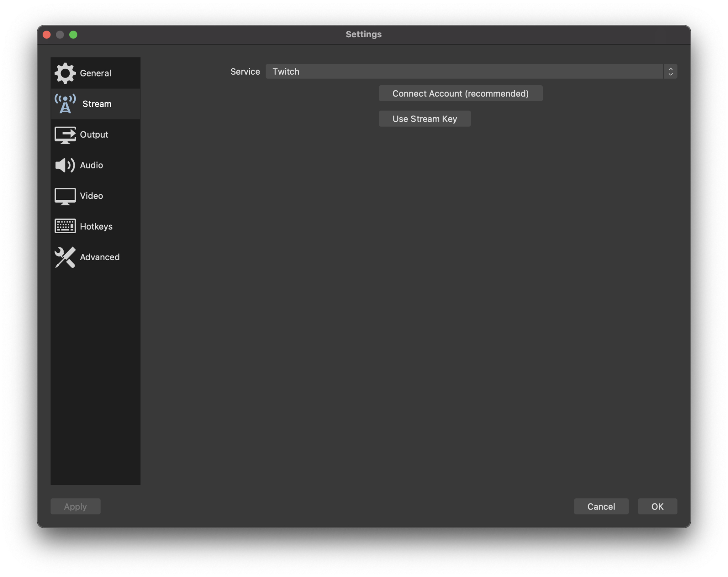Select the Audio speaker icon
The width and height of the screenshot is (728, 577).
[x=65, y=165]
